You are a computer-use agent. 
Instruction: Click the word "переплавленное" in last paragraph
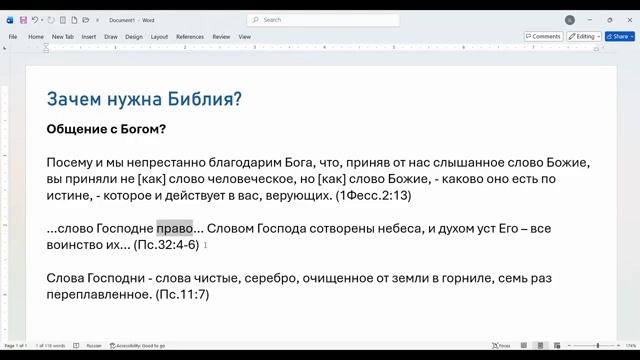tap(99, 294)
